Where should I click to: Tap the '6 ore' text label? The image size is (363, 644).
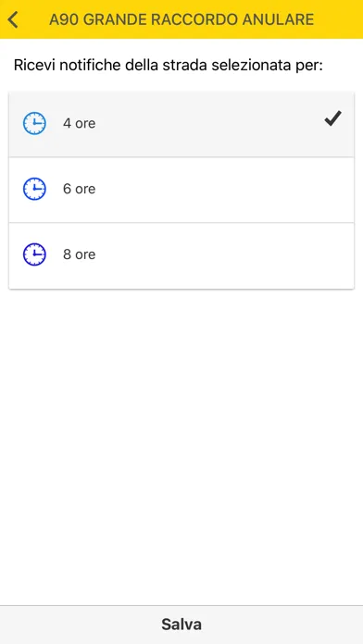(79, 189)
